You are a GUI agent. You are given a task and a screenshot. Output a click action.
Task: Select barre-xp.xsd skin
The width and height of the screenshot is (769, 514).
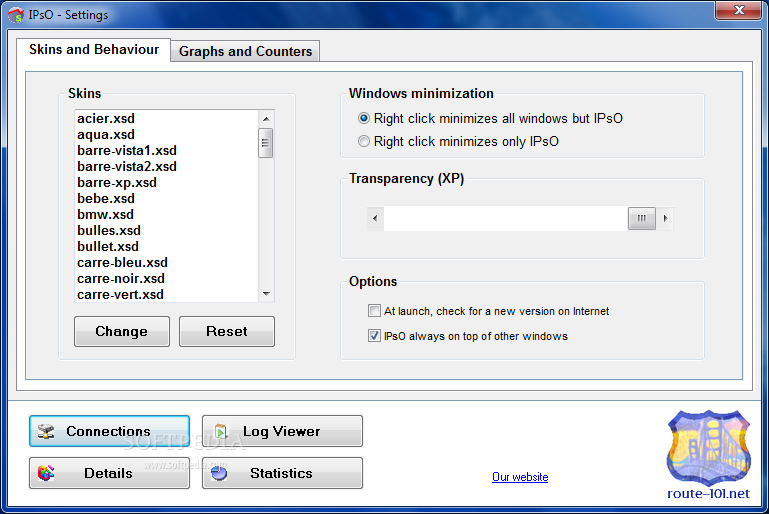point(166,182)
